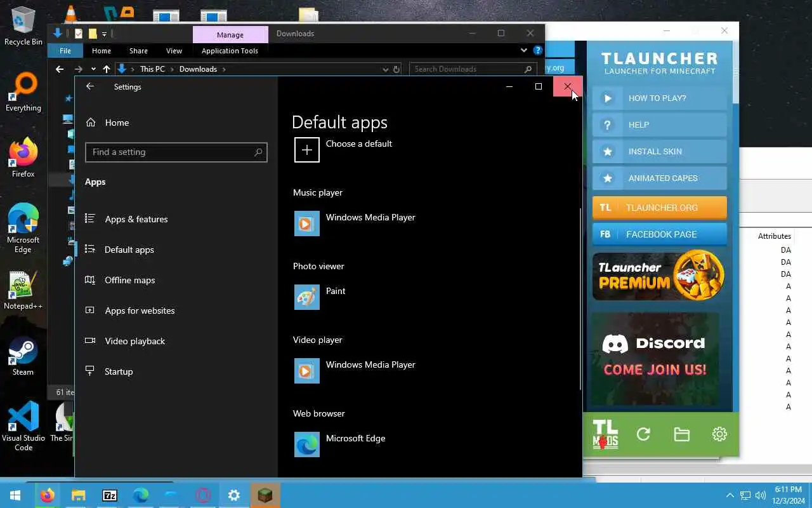Open quick access toolbar customize dropdown
The width and height of the screenshot is (812, 508).
105,34
